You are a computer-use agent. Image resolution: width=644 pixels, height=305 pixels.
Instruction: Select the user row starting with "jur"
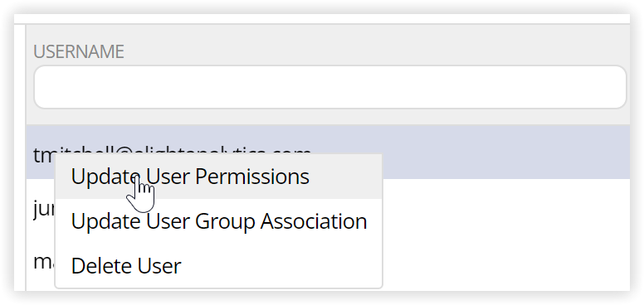505,209
